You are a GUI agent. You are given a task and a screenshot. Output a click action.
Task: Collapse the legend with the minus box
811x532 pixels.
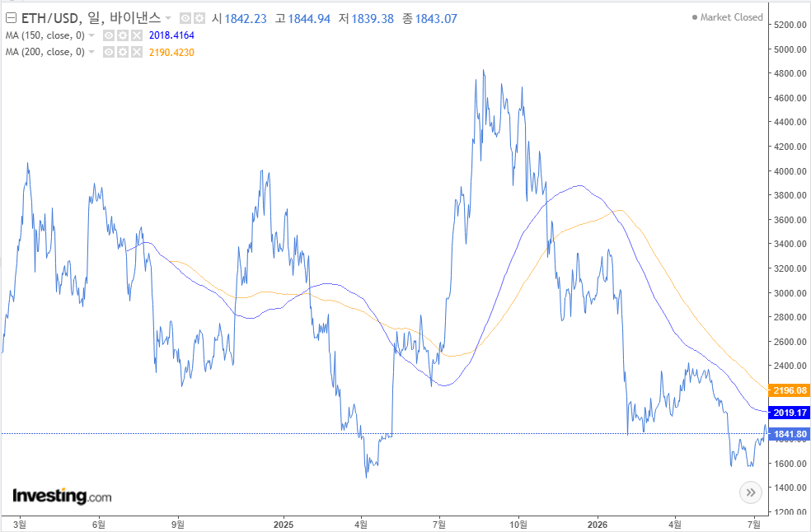[11, 19]
